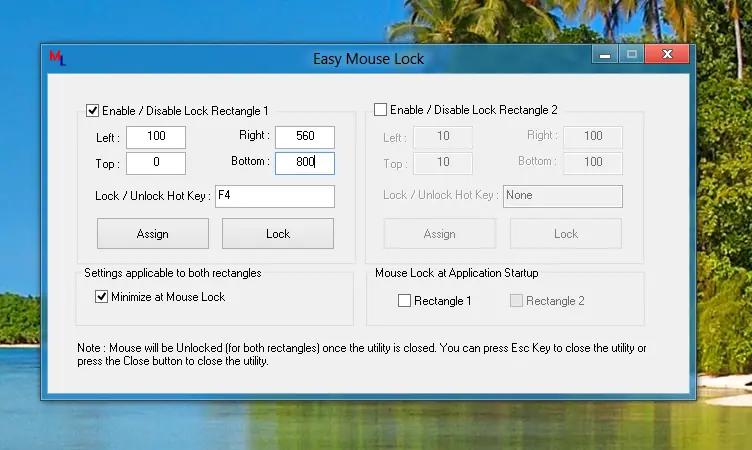752x450 pixels.
Task: Uncheck Minimize at Mouse Lock
Action: (x=101, y=296)
